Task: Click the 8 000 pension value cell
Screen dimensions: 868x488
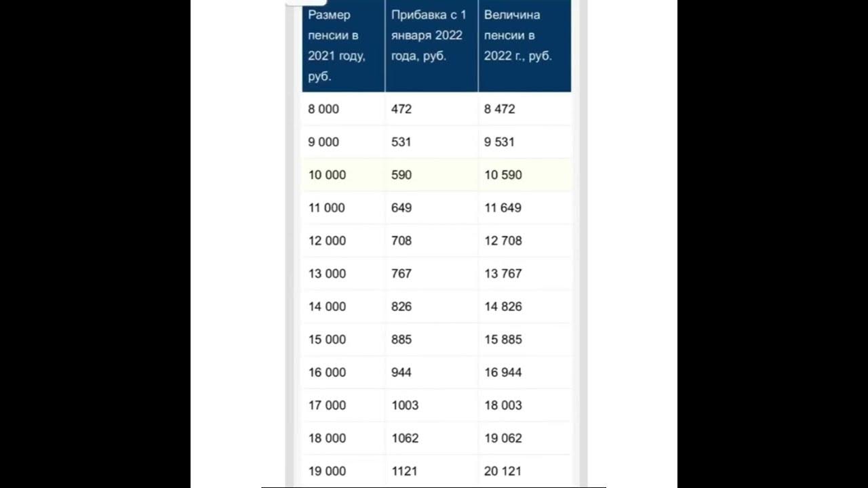Action: pos(323,109)
